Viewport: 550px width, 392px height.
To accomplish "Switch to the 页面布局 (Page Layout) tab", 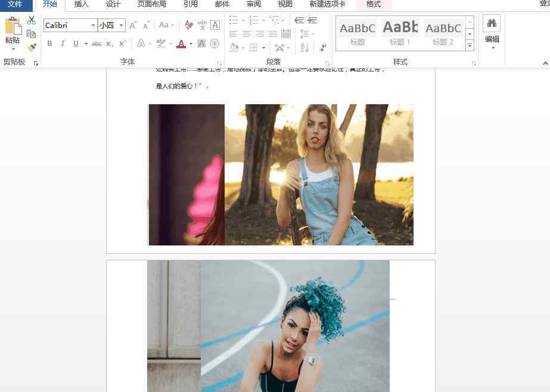I will (151, 4).
